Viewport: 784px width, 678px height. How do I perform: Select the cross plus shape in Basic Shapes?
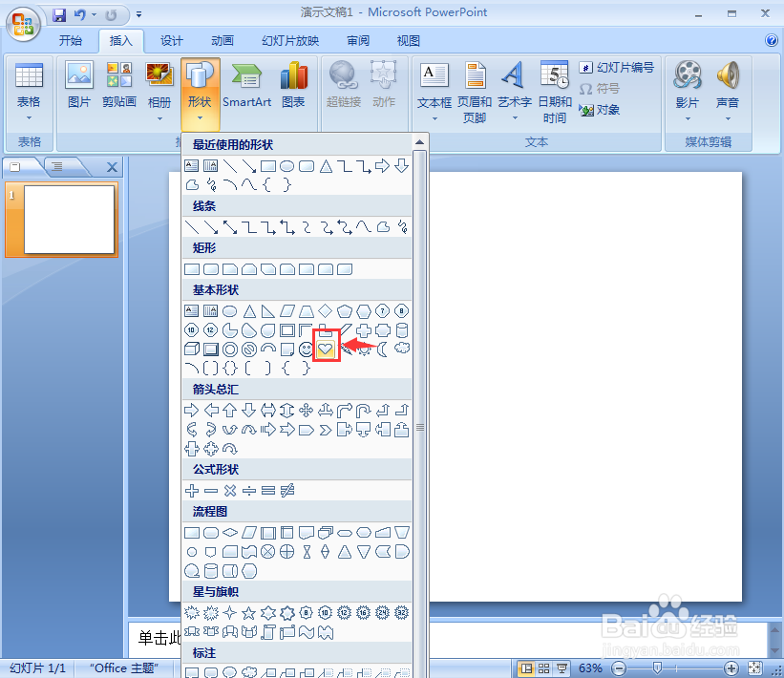(x=364, y=330)
